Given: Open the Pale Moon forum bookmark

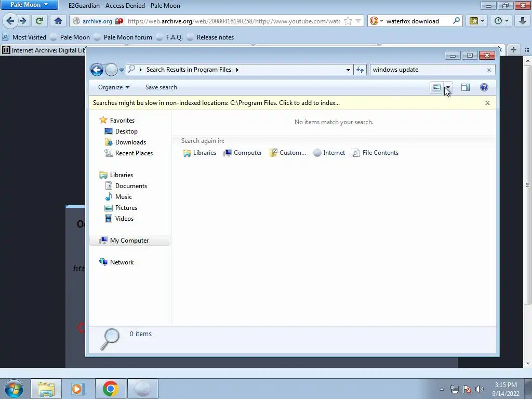Looking at the screenshot, I should click(x=123, y=37).
